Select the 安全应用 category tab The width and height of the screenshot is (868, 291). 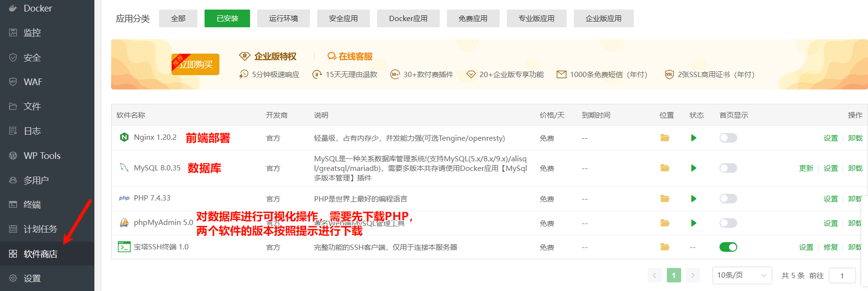tap(343, 18)
